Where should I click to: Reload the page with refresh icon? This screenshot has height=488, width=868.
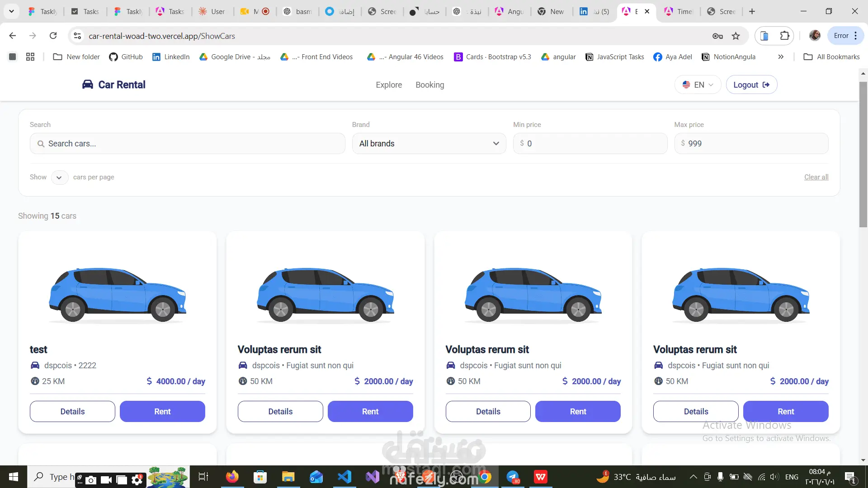click(x=53, y=36)
